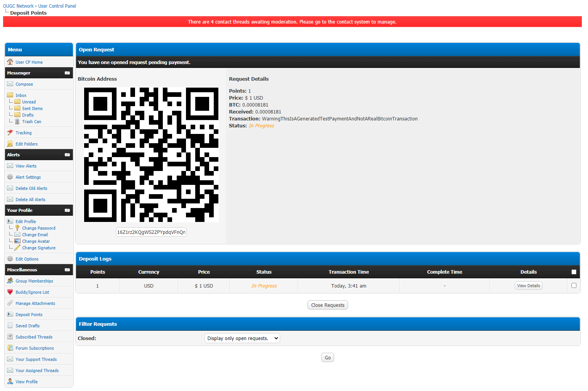
Task: Open Alert Settings link
Action: pyautogui.click(x=28, y=177)
